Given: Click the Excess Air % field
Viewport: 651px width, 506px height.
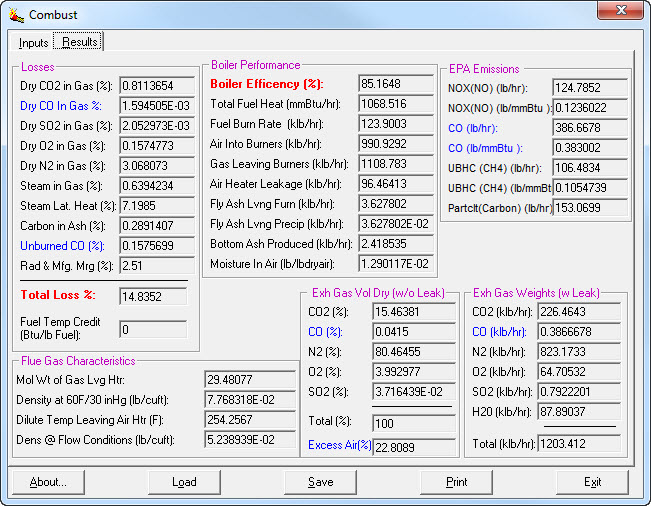Looking at the screenshot, I should [414, 447].
